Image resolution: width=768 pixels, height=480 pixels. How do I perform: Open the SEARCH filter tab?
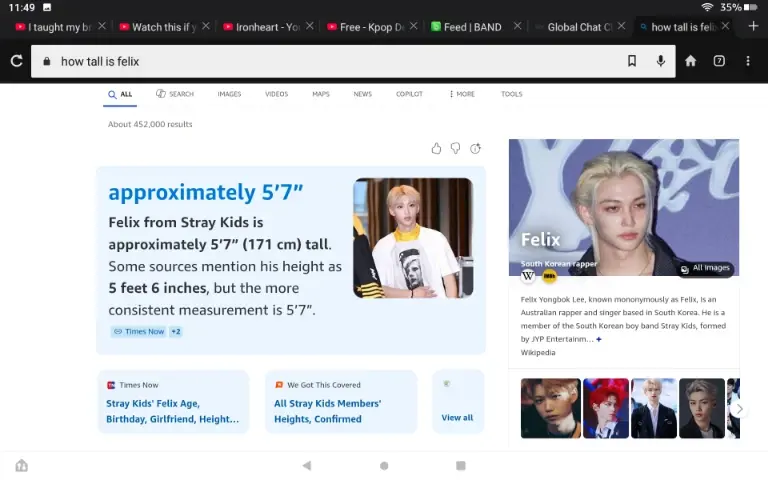[x=175, y=94]
